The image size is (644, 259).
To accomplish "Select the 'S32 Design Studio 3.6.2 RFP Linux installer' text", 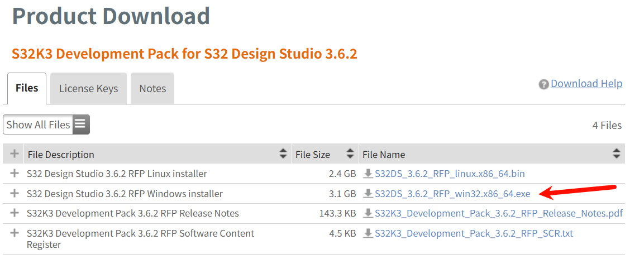I will 117,174.
